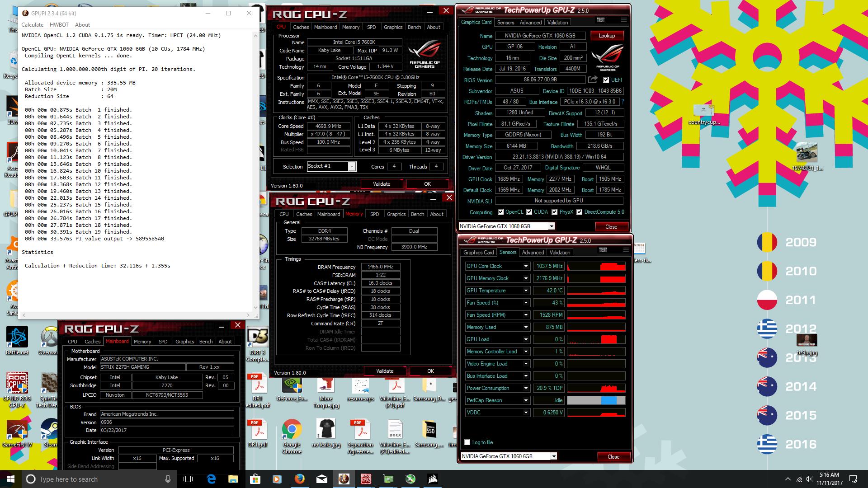Image resolution: width=868 pixels, height=488 pixels.
Task: Click the Bus Interface question mark
Action: 623,102
